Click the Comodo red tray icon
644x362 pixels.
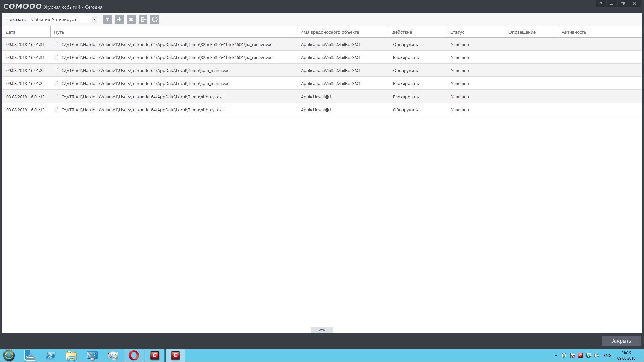[580, 355]
